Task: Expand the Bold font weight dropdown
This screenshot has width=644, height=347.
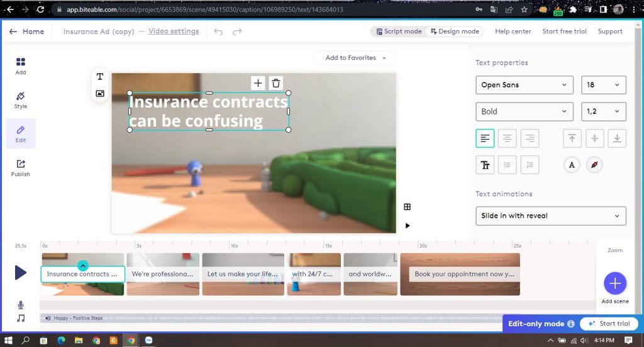Action: [x=524, y=111]
